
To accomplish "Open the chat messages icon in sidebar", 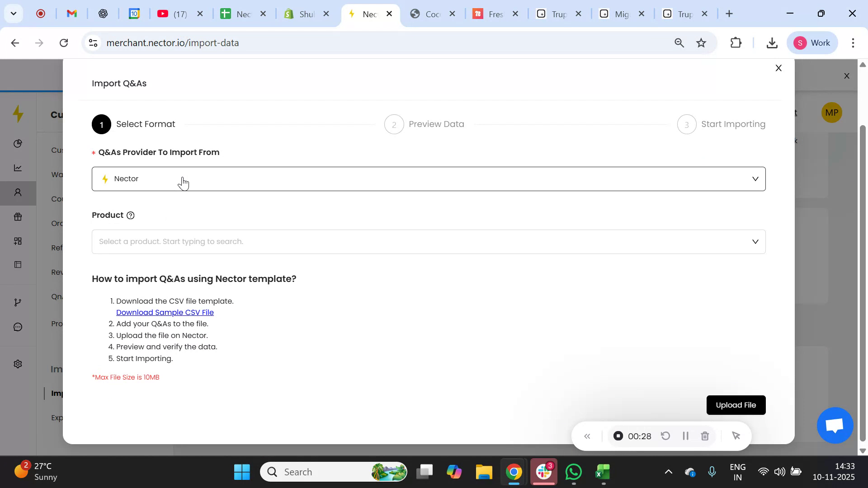I will pyautogui.click(x=18, y=326).
